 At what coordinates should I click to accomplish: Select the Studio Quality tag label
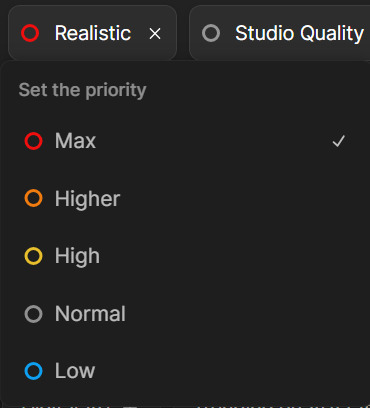pyautogui.click(x=299, y=33)
